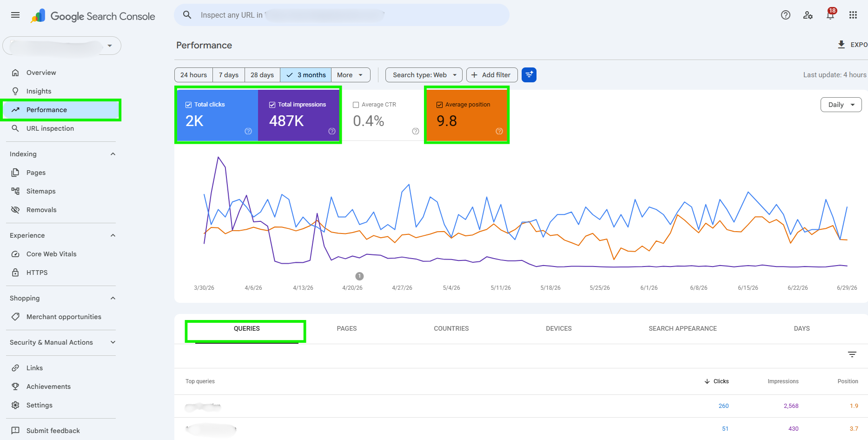
Task: Sort table by Clicks column
Action: [x=716, y=381]
